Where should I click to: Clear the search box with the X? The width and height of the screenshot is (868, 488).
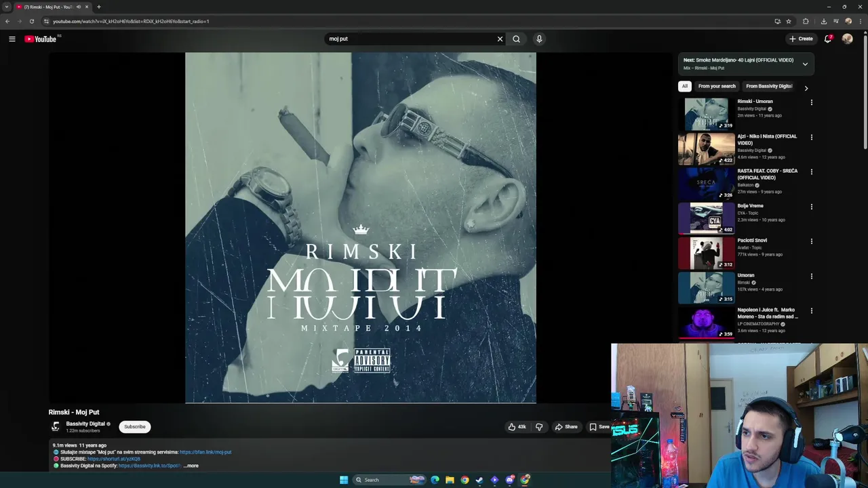pyautogui.click(x=500, y=39)
